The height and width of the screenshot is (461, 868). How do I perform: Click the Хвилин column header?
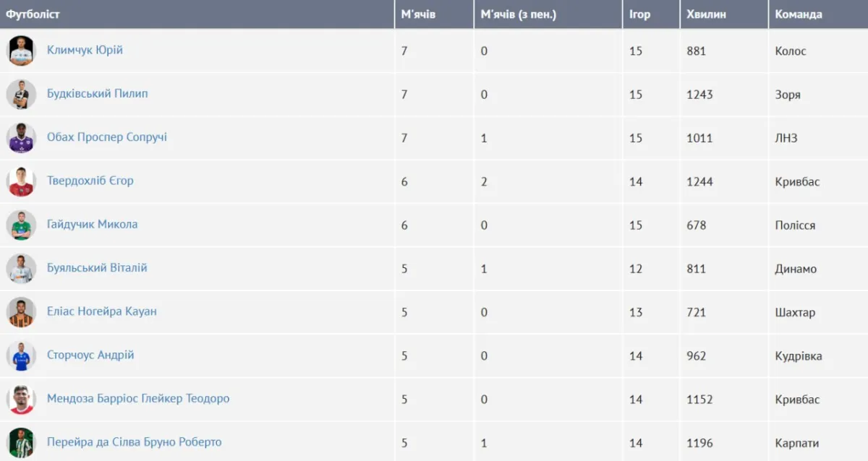pyautogui.click(x=706, y=14)
